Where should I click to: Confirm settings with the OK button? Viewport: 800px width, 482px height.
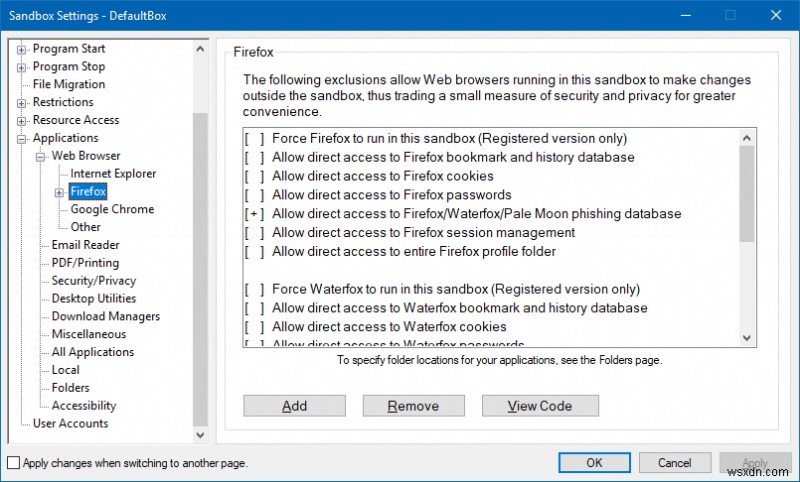[594, 463]
